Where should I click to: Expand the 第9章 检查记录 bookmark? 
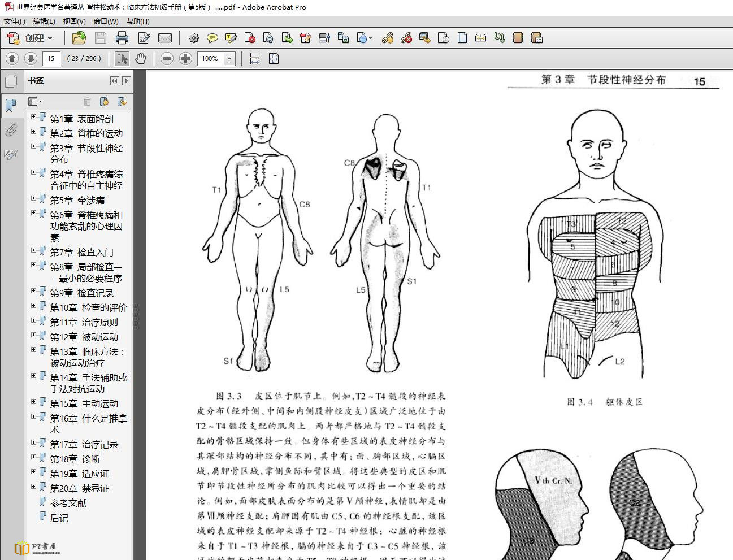click(33, 291)
